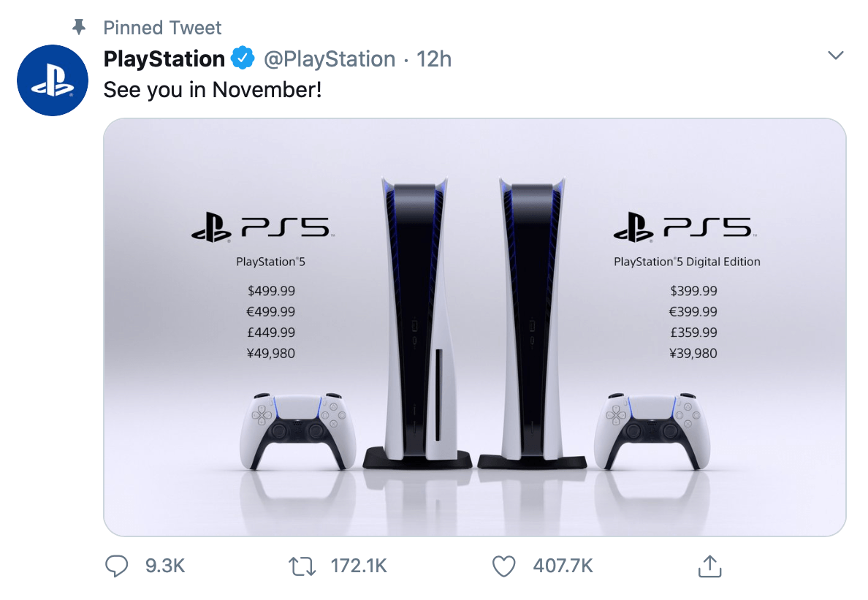Open the share tweet icon
Image resolution: width=868 pixels, height=600 pixels.
709,566
